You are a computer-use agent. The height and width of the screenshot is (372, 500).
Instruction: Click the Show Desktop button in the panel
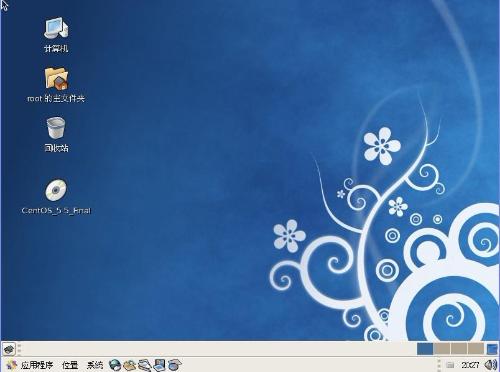pos(8,349)
